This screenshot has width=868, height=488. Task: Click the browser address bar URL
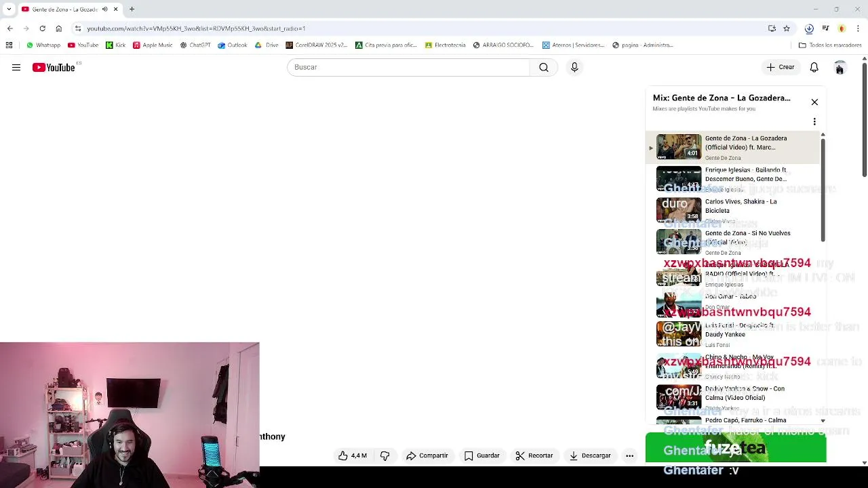196,28
